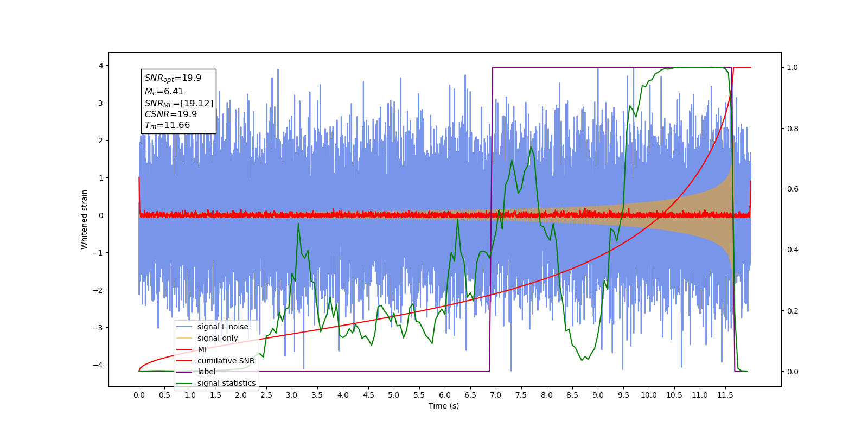Click the 10.0 x-axis tick label

point(649,395)
